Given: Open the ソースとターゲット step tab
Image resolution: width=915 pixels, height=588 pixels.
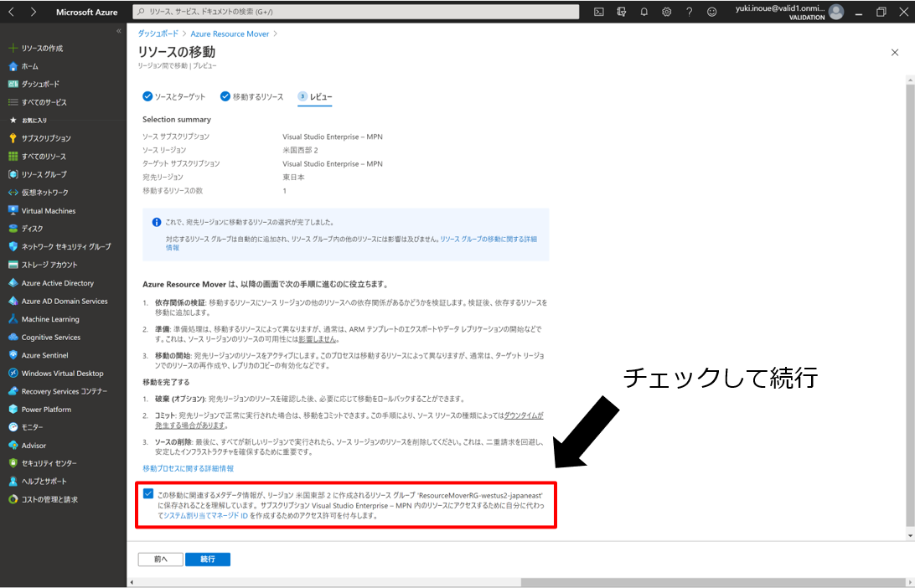Looking at the screenshot, I should click(x=174, y=97).
